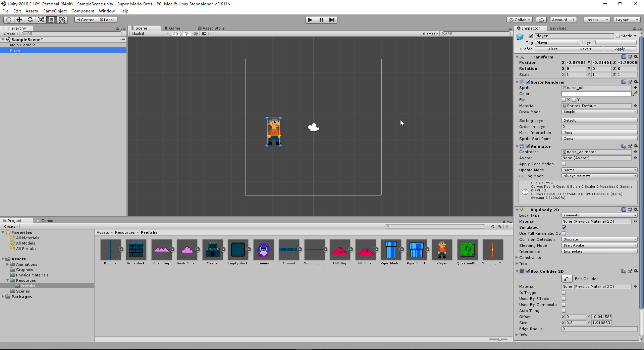644x350 pixels.
Task: Open Box Collider 2D gear menu
Action: [636, 271]
